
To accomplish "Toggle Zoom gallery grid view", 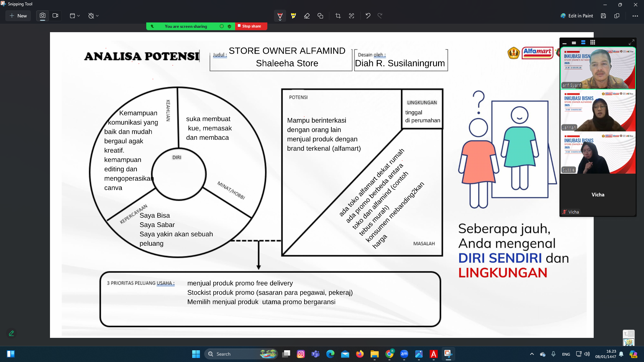I will (593, 43).
